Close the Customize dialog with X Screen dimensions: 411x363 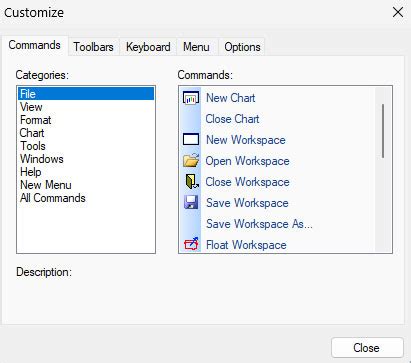pos(398,13)
